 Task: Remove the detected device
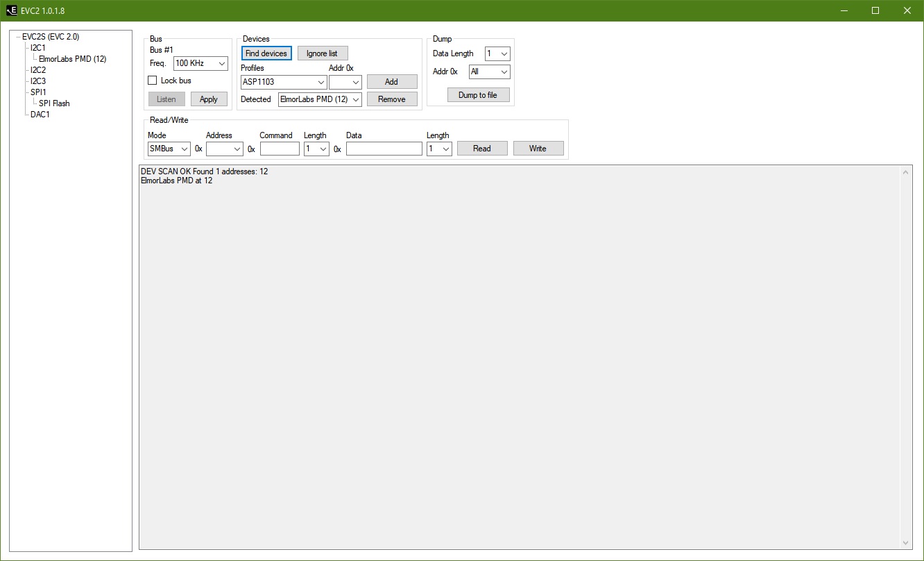391,99
